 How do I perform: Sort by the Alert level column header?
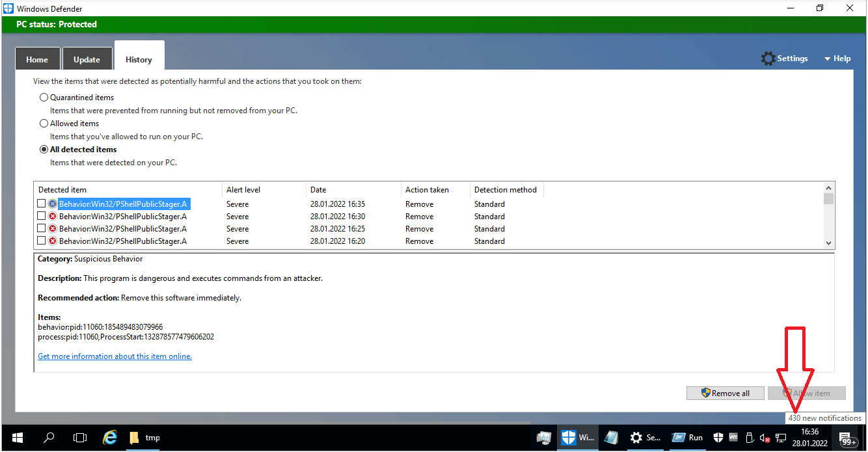(x=264, y=190)
